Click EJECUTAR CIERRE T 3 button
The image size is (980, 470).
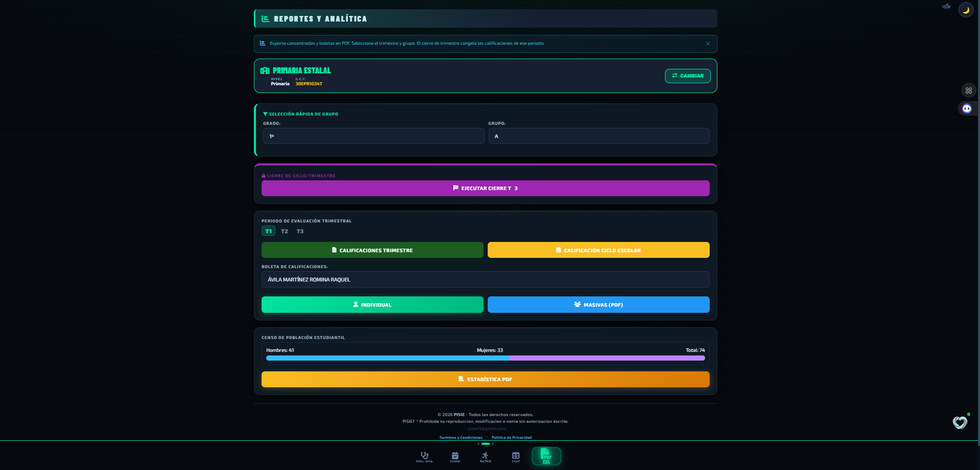pos(486,188)
